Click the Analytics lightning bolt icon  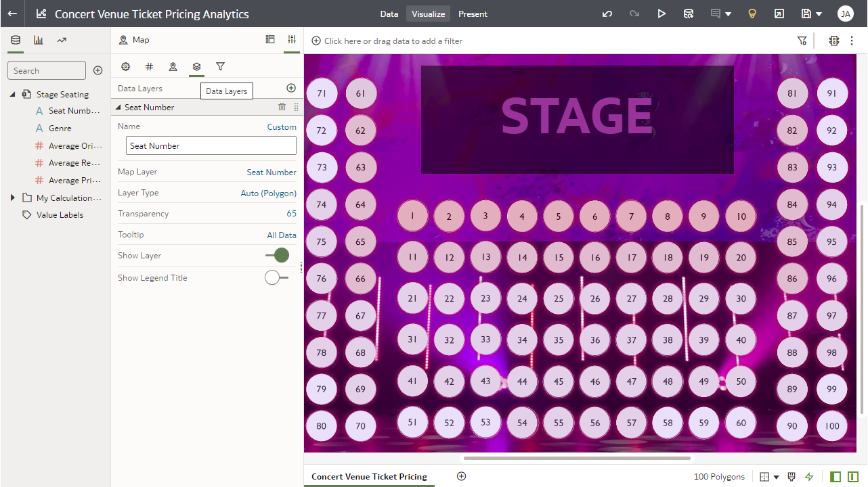point(808,477)
